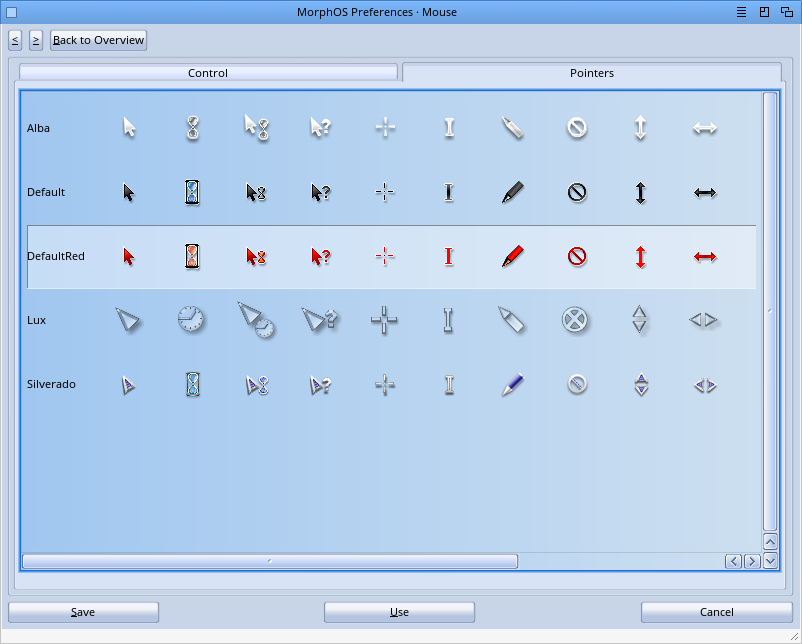Select the Alba hourglass busy pointer
The height and width of the screenshot is (644, 802).
pyautogui.click(x=192, y=128)
